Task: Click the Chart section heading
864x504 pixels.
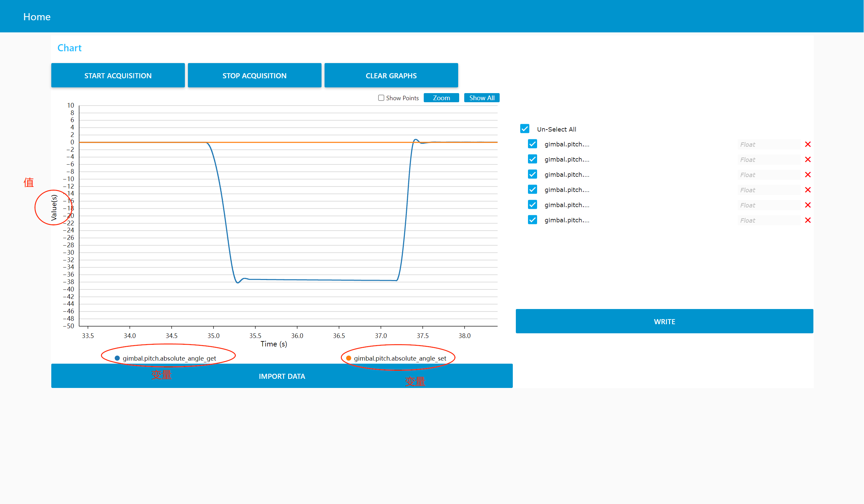Action: coord(69,48)
